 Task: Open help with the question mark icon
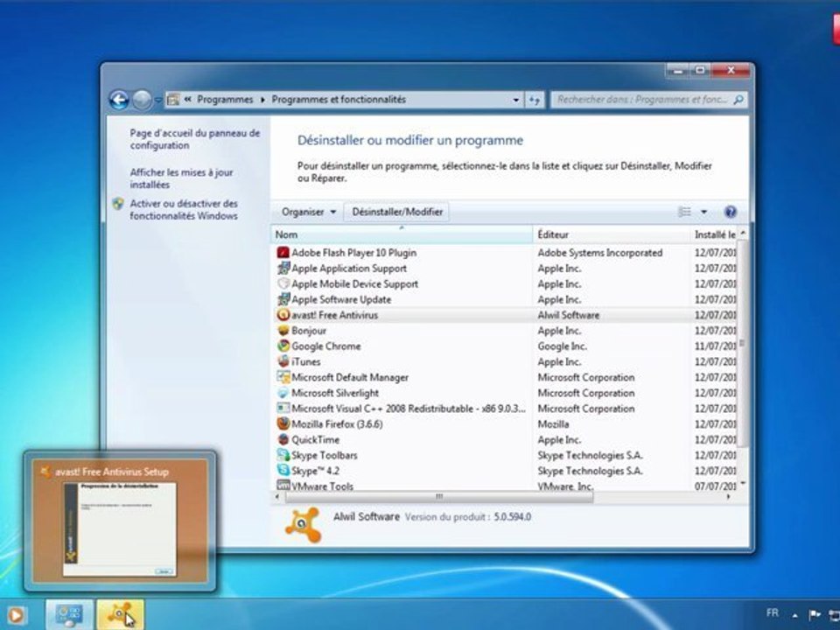[x=730, y=212]
